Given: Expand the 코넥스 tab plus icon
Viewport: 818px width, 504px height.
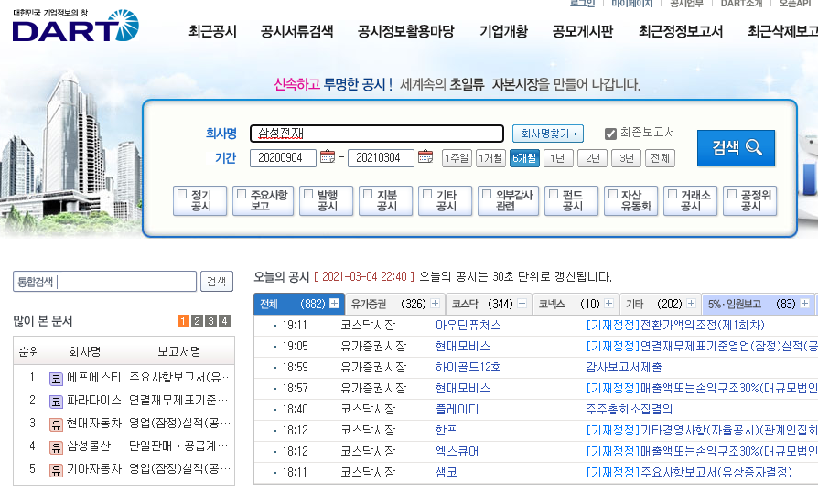Looking at the screenshot, I should coord(608,303).
